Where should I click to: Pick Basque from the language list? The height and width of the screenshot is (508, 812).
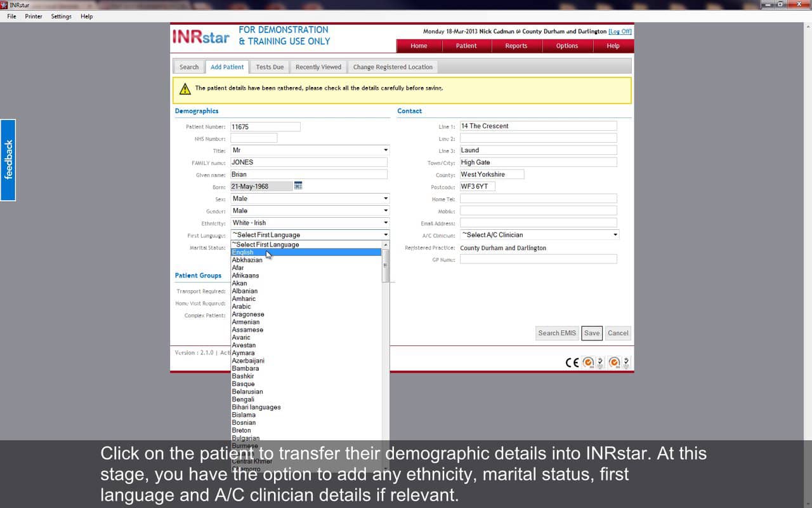coord(306,384)
